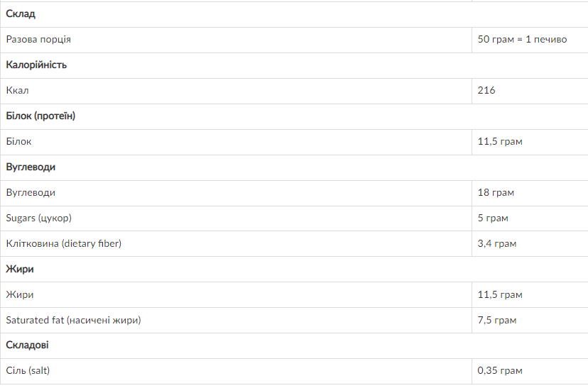Click the "0,35 грам" salt value
This screenshot has width=588, height=388.
500,371
